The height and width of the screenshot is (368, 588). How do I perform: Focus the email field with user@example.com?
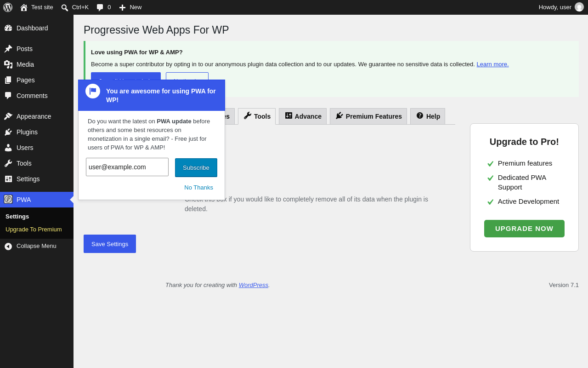click(127, 167)
